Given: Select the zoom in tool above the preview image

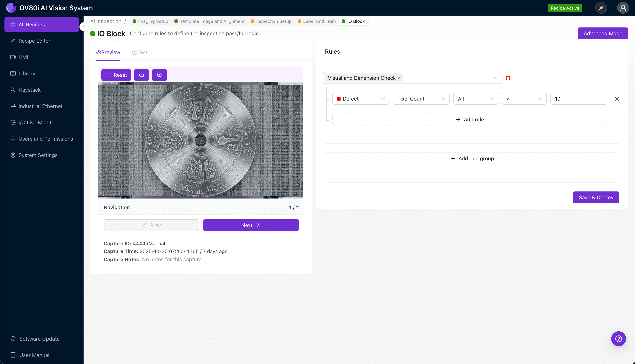Looking at the screenshot, I should 159,75.
